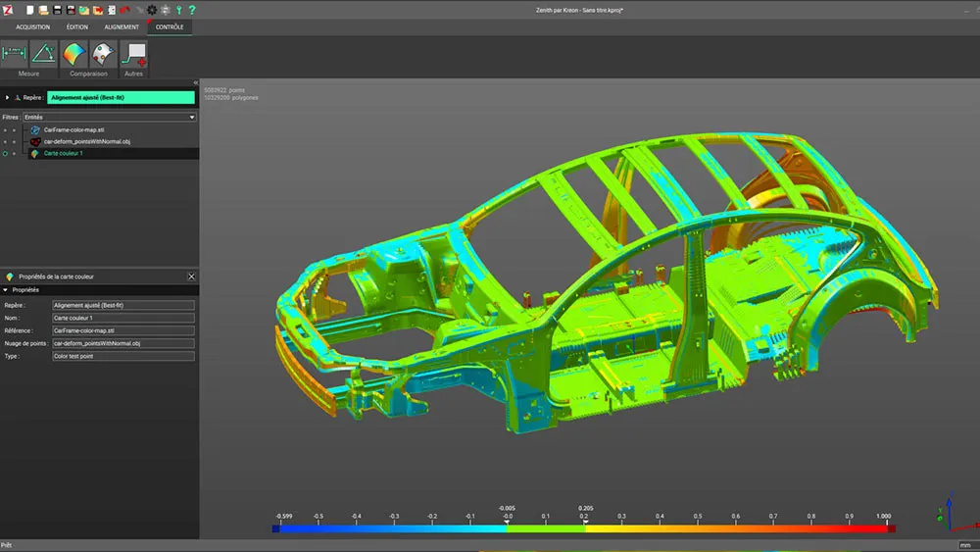Open the surface point comparison tool

tap(103, 54)
